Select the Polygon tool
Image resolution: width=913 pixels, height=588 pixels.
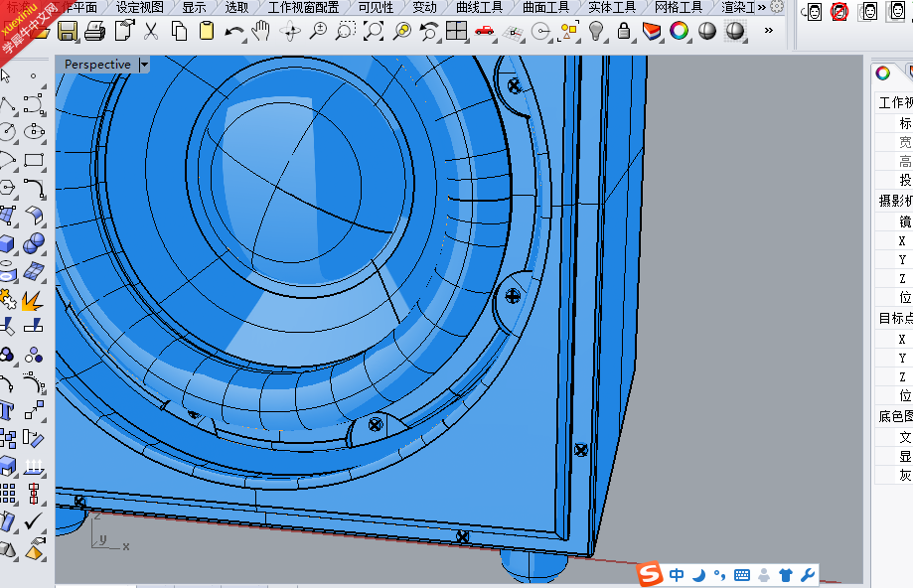(8, 188)
